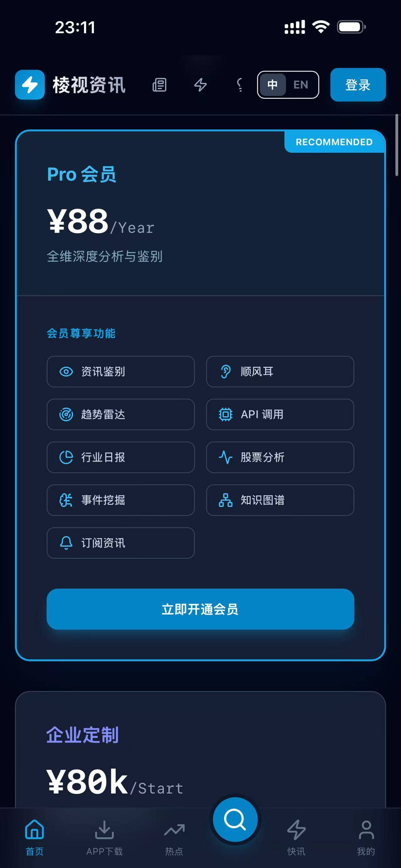
Task: Switch language to EN
Action: coord(300,84)
